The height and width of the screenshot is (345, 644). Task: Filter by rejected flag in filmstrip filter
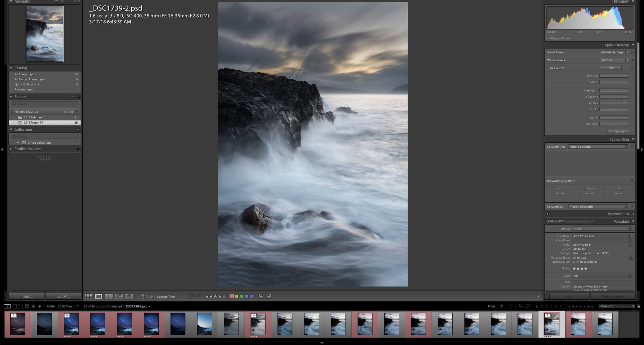tap(511, 306)
